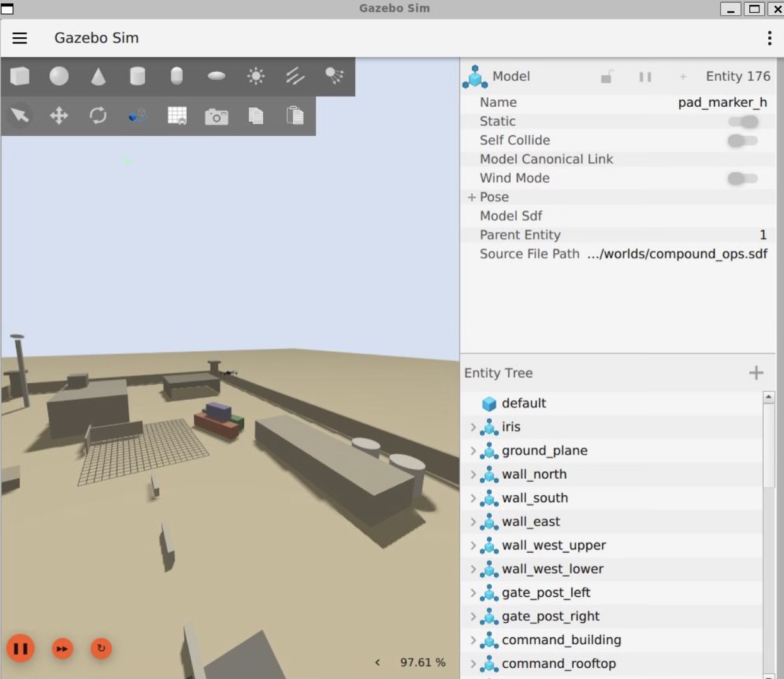
Task: Expand the gate_post_left tree node
Action: click(x=473, y=592)
